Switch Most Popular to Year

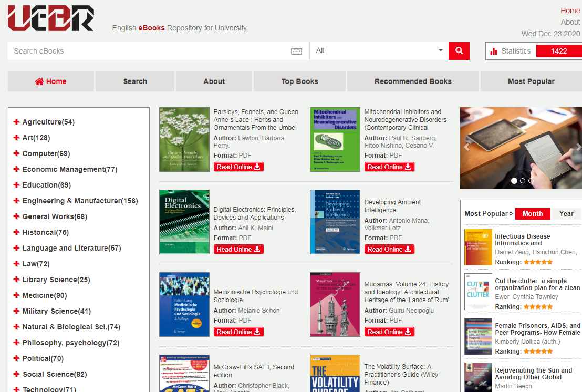coord(566,213)
